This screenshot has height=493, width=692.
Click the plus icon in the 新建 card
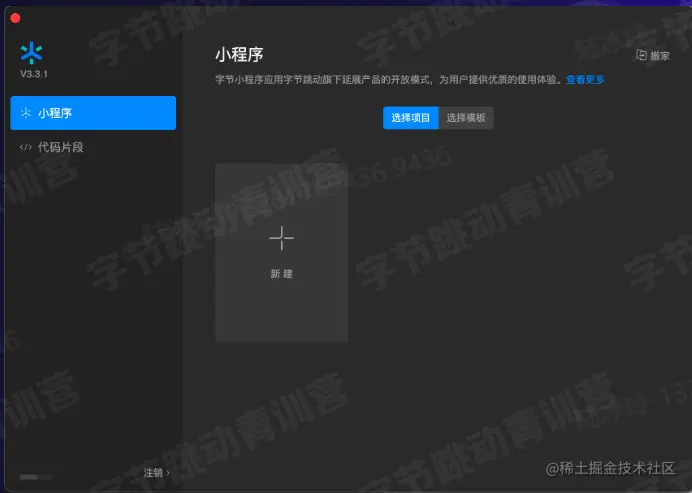[x=282, y=238]
